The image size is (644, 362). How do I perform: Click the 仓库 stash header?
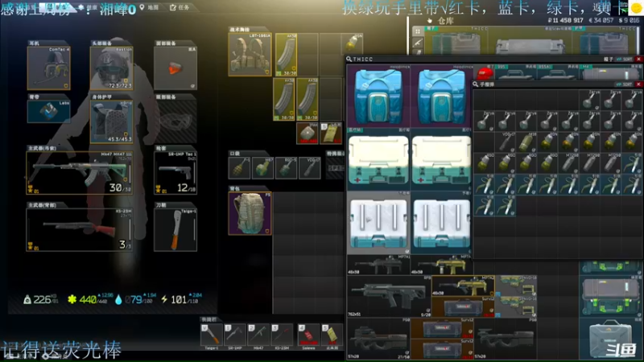tap(446, 21)
